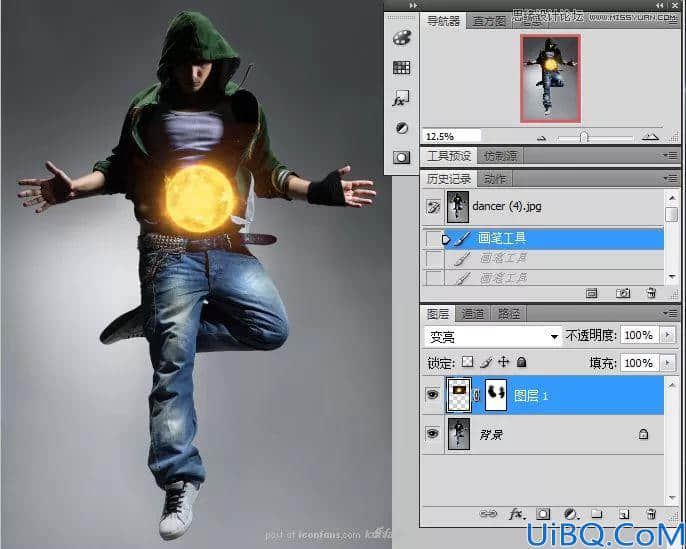Expand the collapsed icon dock arrows

pos(413,5)
